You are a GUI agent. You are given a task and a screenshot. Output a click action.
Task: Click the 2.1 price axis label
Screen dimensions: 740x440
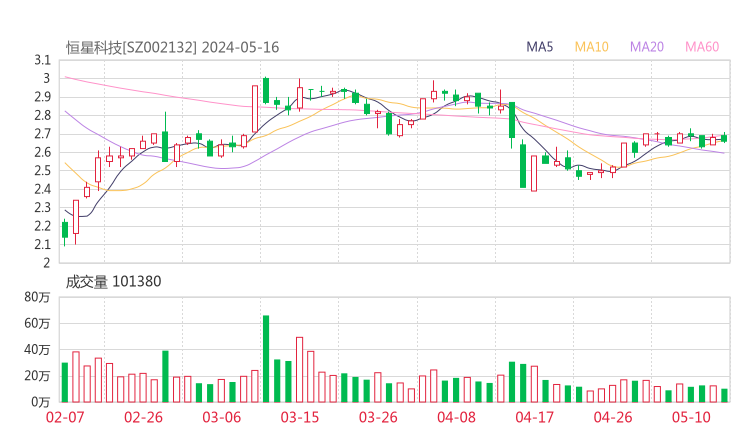coord(42,245)
